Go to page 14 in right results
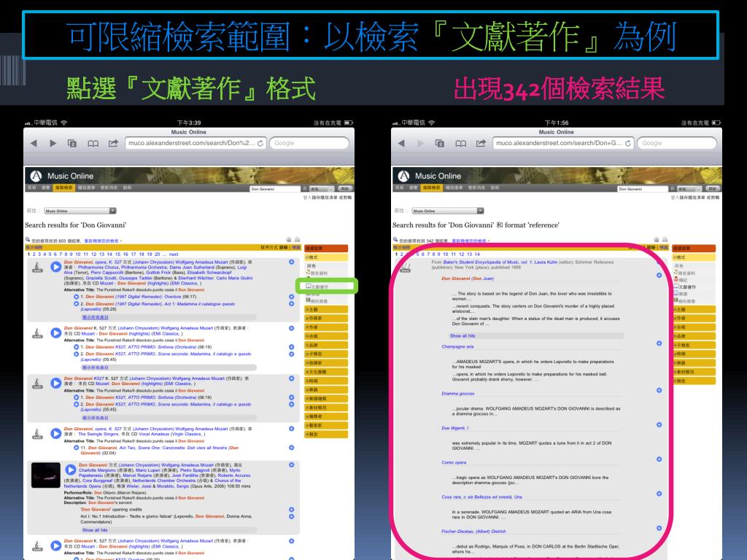The width and height of the screenshot is (747, 560). pyautogui.click(x=477, y=254)
